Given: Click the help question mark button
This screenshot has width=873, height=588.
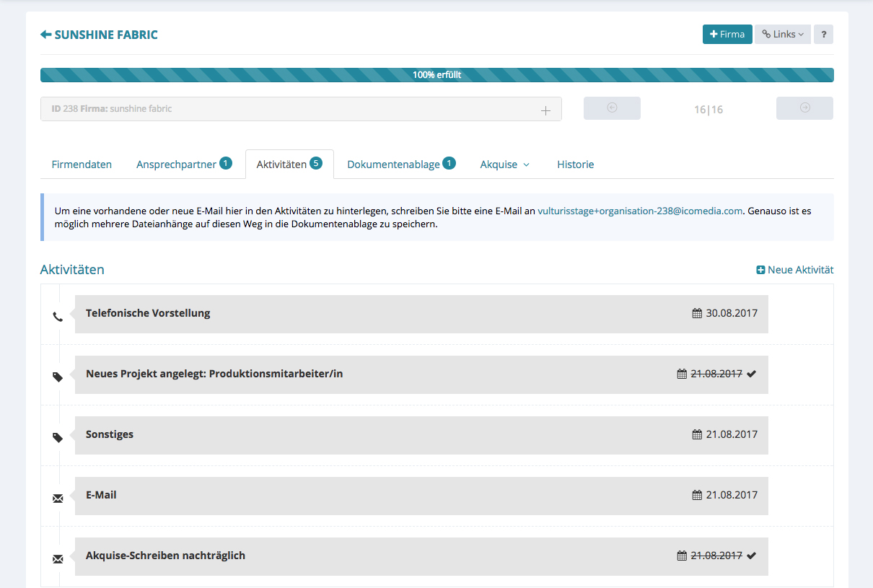Looking at the screenshot, I should click(823, 35).
